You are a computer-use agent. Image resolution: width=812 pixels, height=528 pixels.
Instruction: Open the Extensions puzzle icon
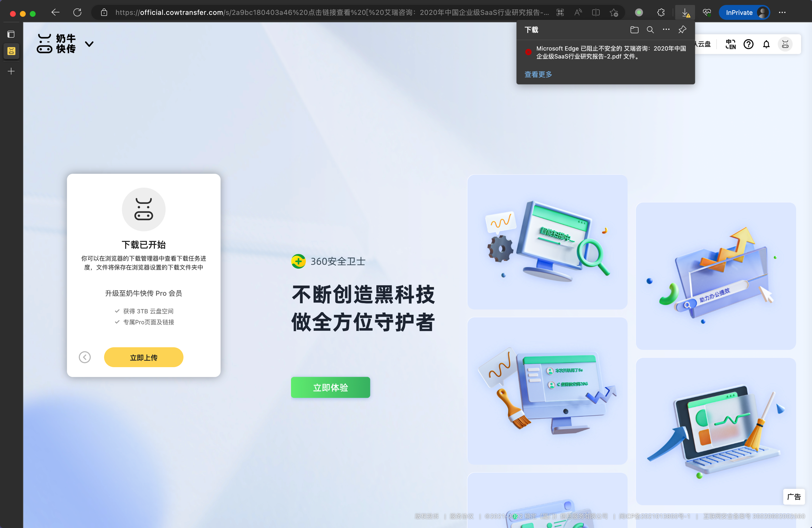click(x=661, y=13)
